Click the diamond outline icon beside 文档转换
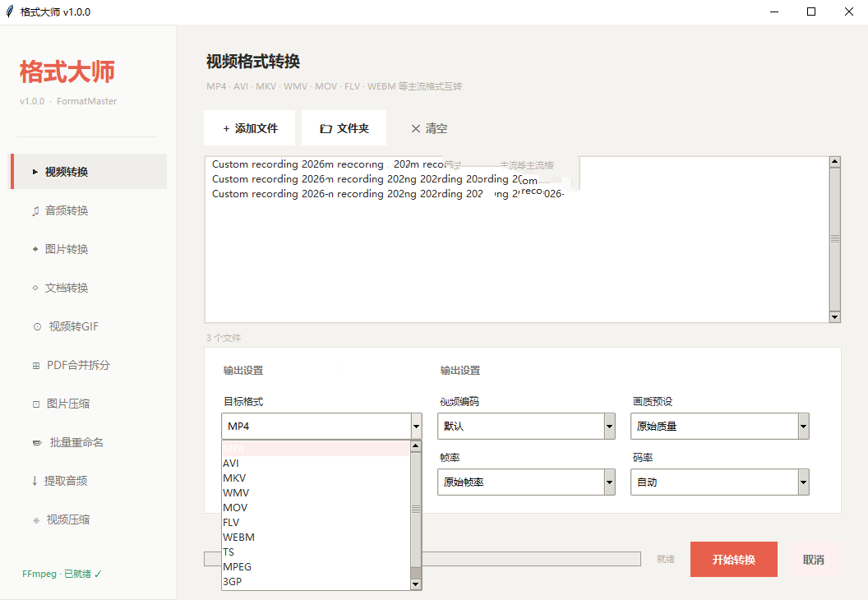 [35, 288]
